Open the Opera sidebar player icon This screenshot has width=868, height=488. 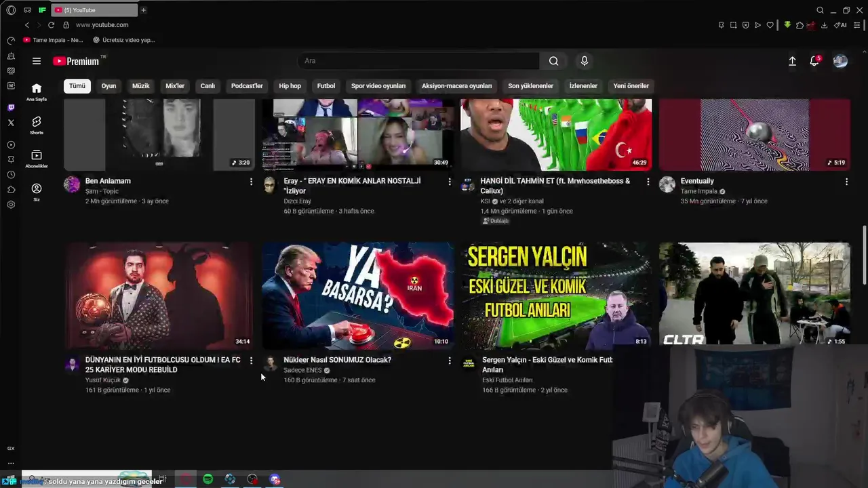(x=11, y=145)
